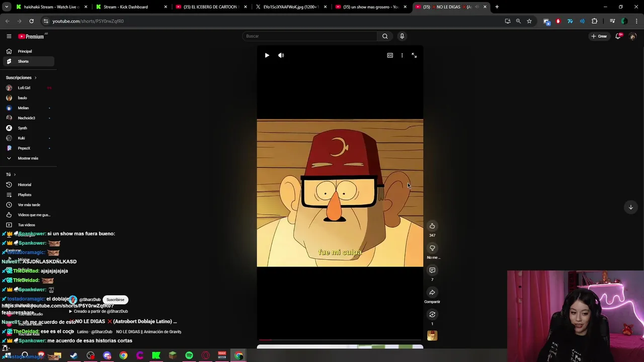Viewport: 644px width, 362px height.
Task: Click the address bar URL
Action: pos(88,21)
